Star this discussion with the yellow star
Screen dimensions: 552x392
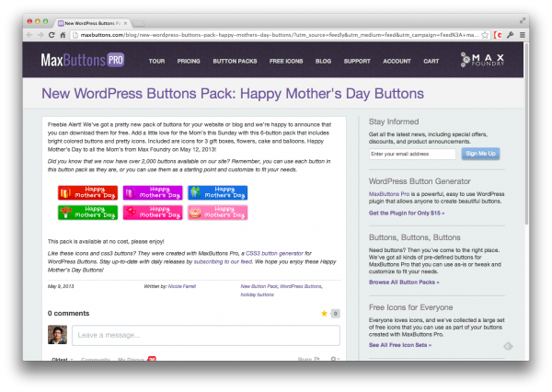pyautogui.click(x=324, y=314)
